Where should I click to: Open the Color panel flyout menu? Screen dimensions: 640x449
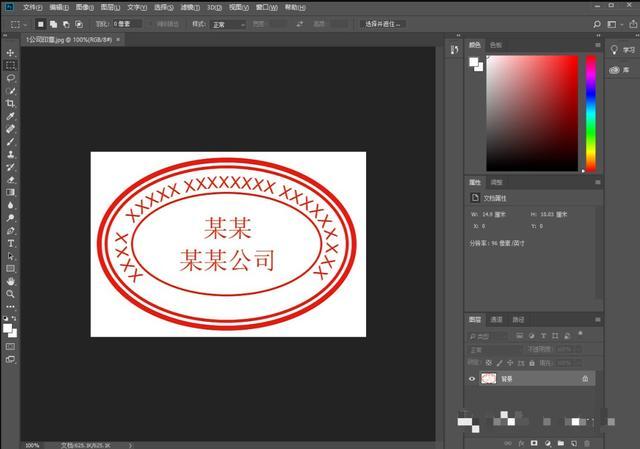coord(598,45)
